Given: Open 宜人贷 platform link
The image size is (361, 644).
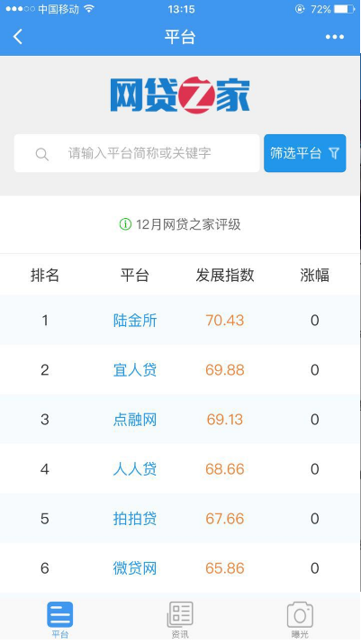Looking at the screenshot, I should click(135, 370).
